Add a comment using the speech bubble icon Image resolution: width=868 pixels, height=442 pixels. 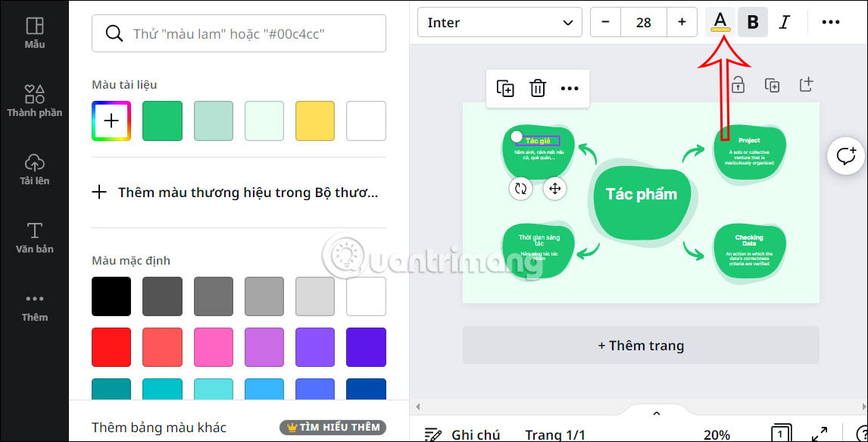click(x=845, y=157)
